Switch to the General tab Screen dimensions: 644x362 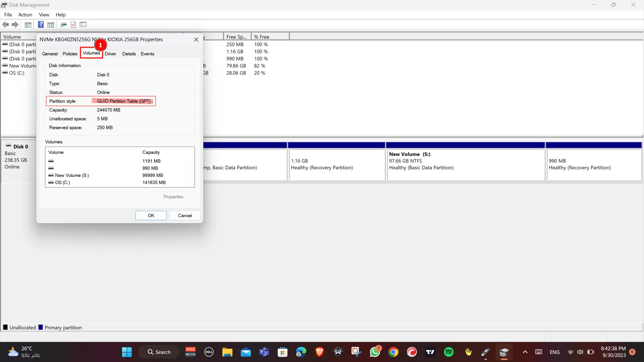50,54
